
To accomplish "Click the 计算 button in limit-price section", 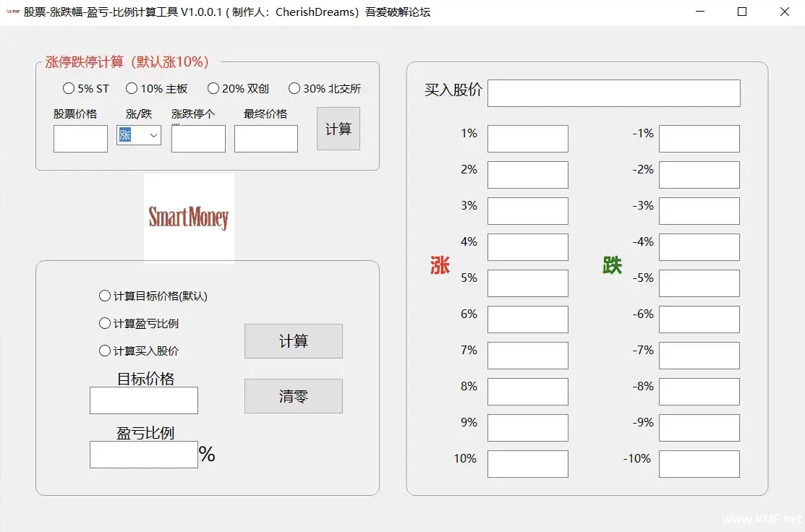I will pyautogui.click(x=338, y=128).
